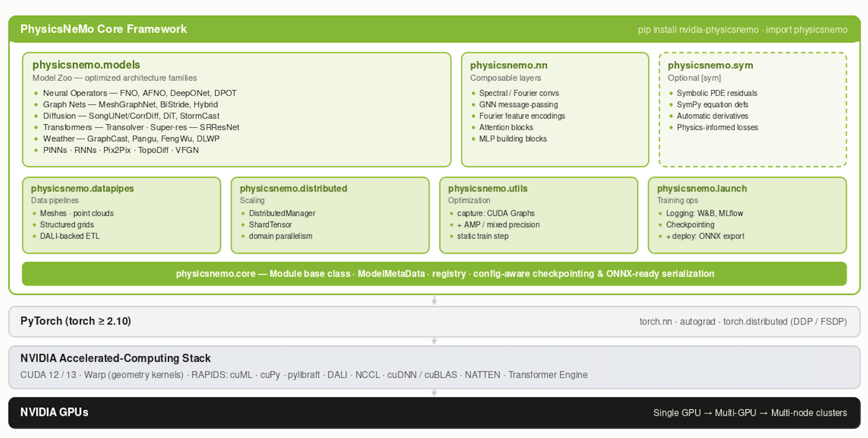Screen dimensions: 868x438
Task: Click the "NVIDIA GPUs" layer title
Action: coord(54,412)
